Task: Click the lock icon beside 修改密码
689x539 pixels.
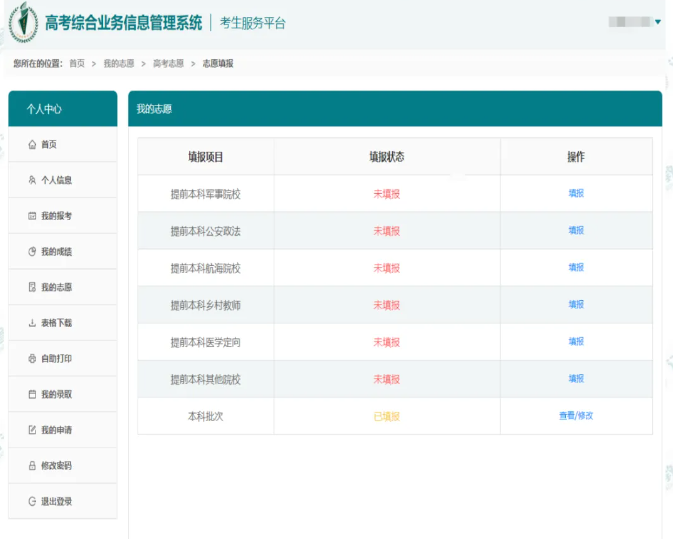Action: point(32,466)
